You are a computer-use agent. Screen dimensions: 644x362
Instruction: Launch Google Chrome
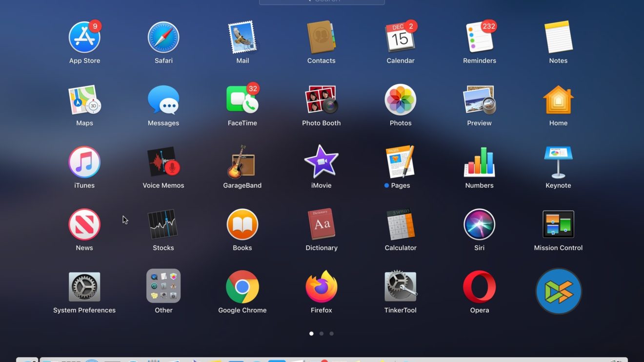click(242, 287)
